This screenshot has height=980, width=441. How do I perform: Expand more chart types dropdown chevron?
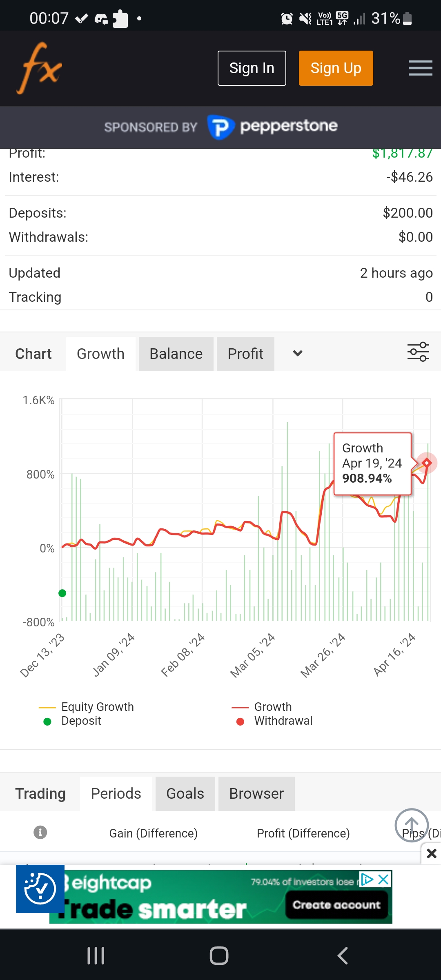pyautogui.click(x=298, y=354)
